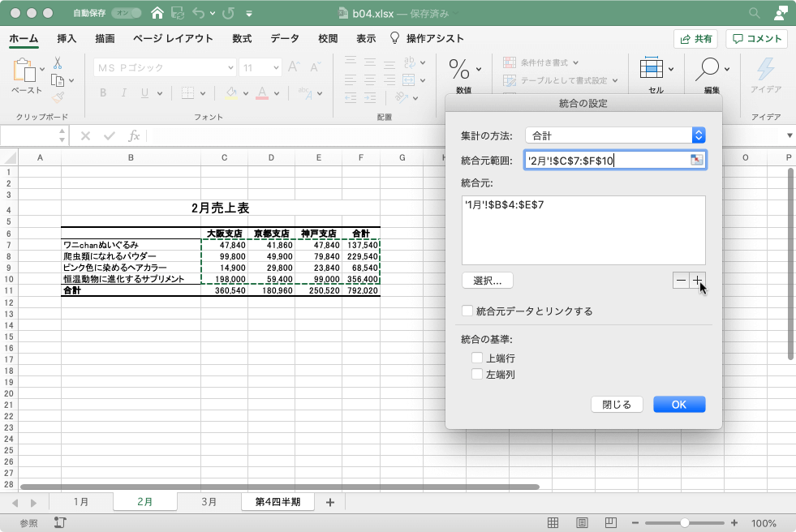Image resolution: width=796 pixels, height=532 pixels.
Task: Click the Font Color A icon
Action: tap(262, 92)
